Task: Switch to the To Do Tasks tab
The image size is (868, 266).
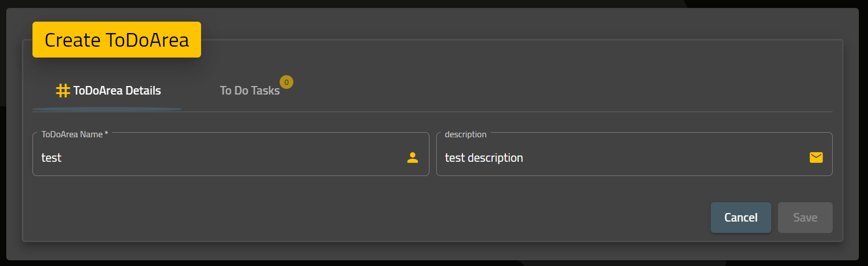Action: pyautogui.click(x=249, y=91)
